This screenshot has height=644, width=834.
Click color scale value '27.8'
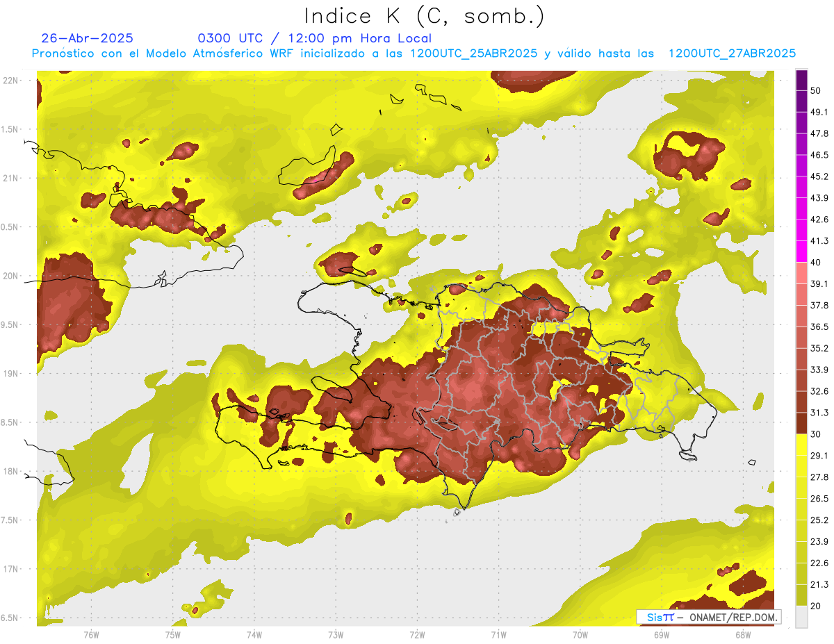pyautogui.click(x=819, y=477)
